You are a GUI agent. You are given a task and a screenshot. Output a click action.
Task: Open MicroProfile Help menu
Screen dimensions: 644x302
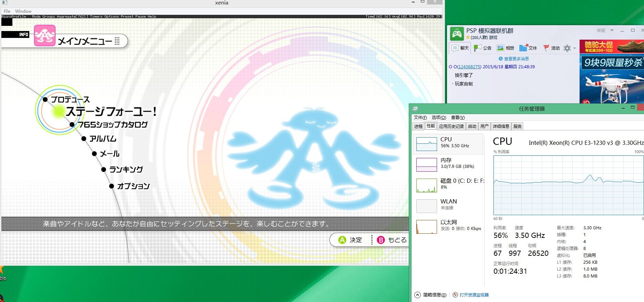(152, 17)
